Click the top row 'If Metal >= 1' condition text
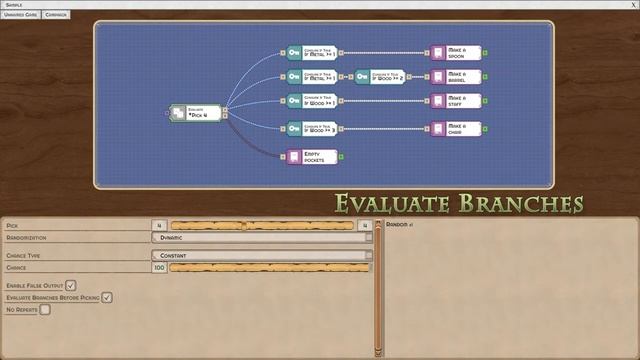This screenshot has height=360, width=640. pos(320,54)
